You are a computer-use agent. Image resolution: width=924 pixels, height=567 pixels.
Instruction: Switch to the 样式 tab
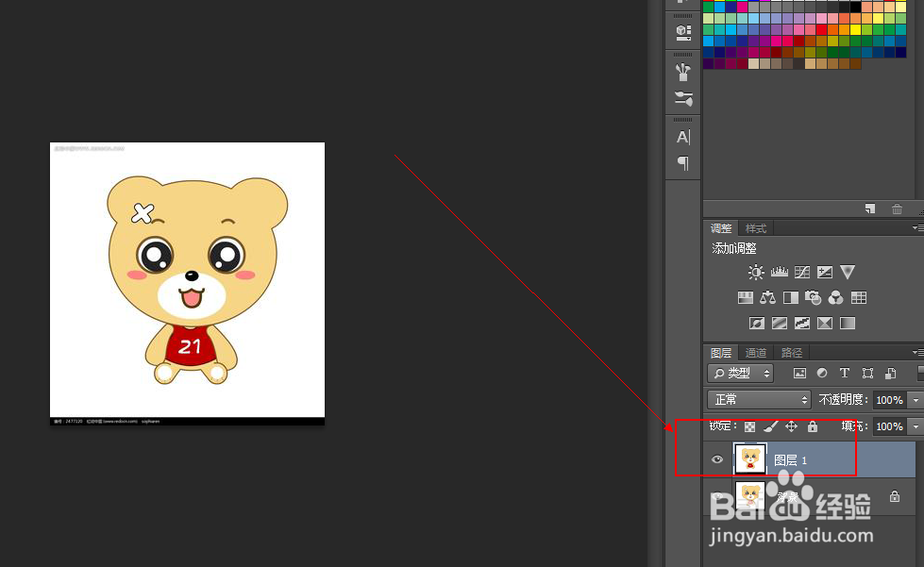[x=755, y=228]
